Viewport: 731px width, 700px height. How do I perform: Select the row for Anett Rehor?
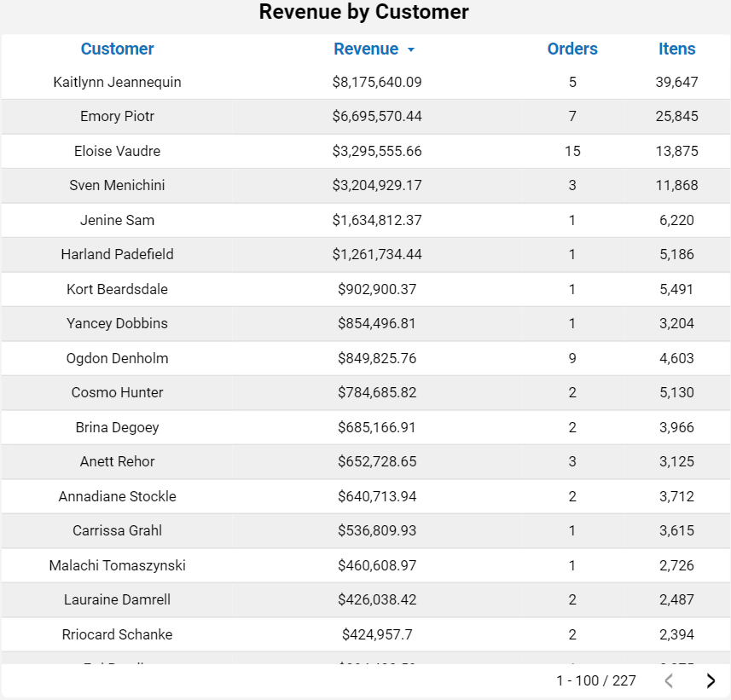365,461
